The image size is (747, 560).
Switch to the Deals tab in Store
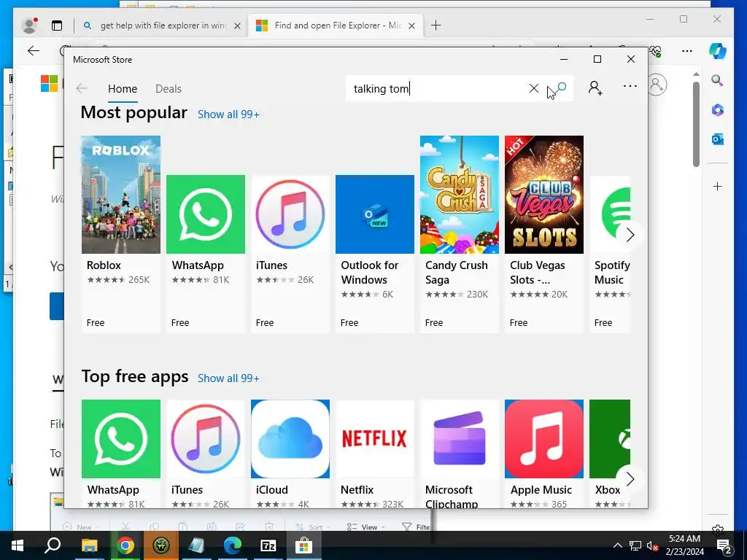169,88
